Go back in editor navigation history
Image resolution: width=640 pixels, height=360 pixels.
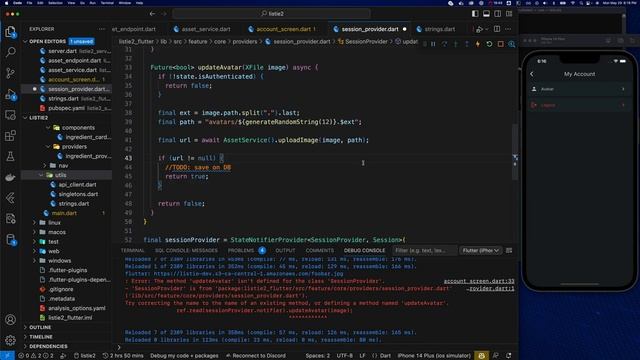152,13
